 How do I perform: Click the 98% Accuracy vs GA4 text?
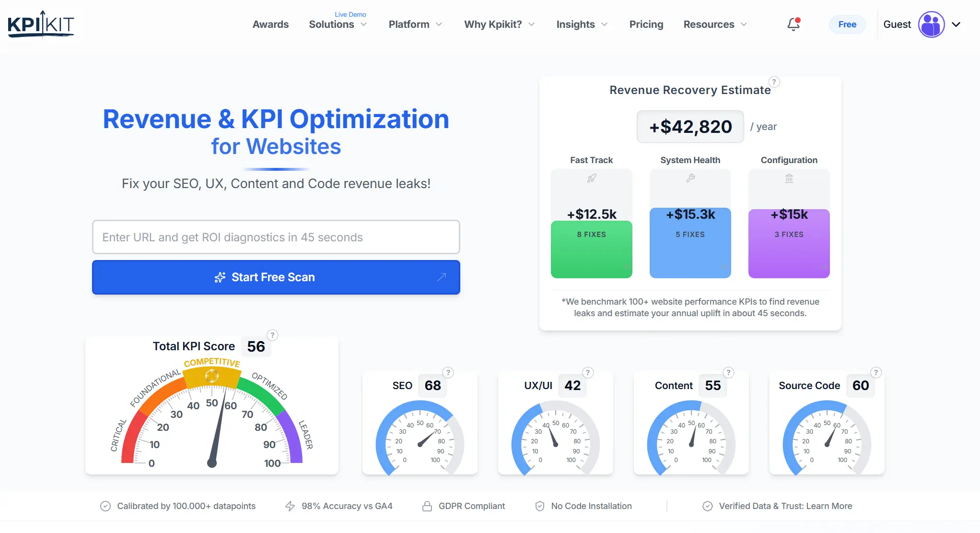pyautogui.click(x=347, y=506)
